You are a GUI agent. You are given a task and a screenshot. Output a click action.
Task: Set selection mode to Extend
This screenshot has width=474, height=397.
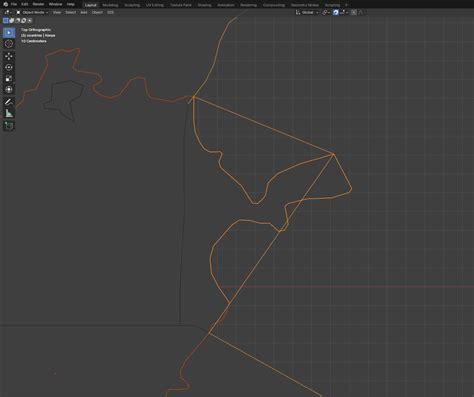pyautogui.click(x=12, y=21)
